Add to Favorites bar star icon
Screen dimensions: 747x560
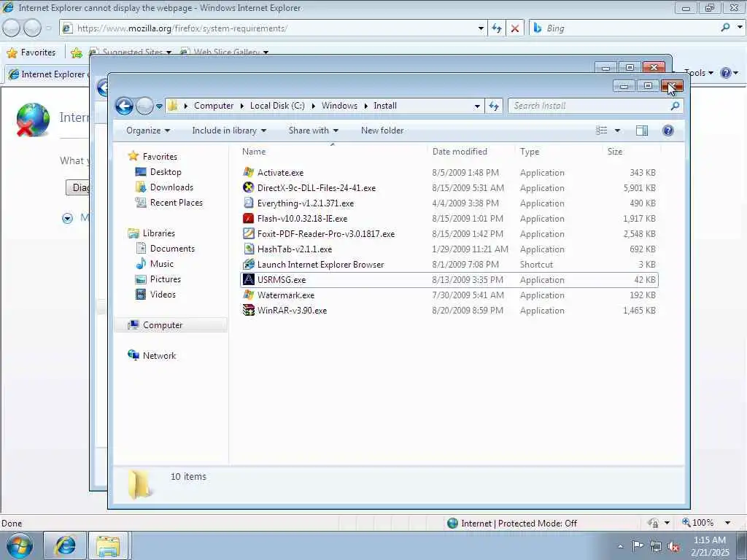(76, 52)
